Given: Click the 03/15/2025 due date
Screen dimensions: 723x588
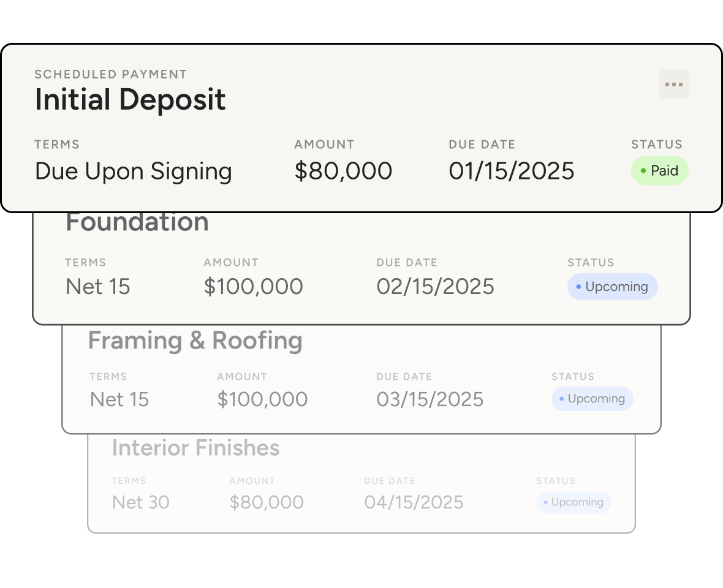Looking at the screenshot, I should pyautogui.click(x=430, y=399).
